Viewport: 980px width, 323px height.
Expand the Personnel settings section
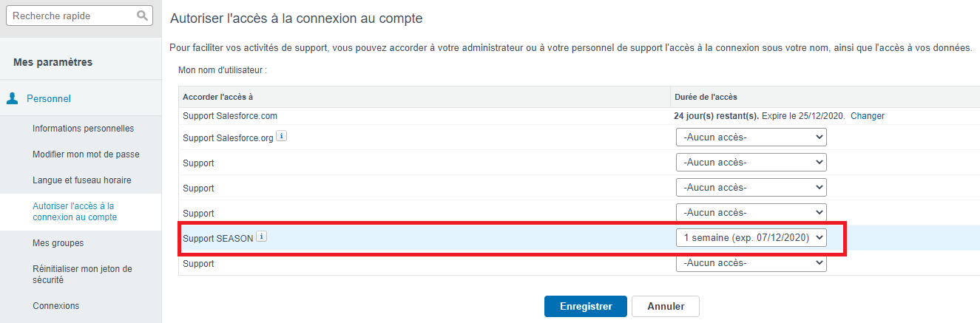(49, 98)
